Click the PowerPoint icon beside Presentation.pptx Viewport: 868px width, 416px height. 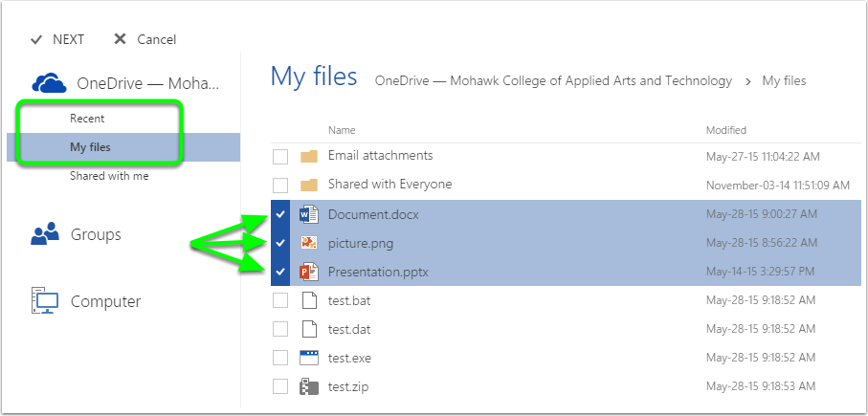309,272
